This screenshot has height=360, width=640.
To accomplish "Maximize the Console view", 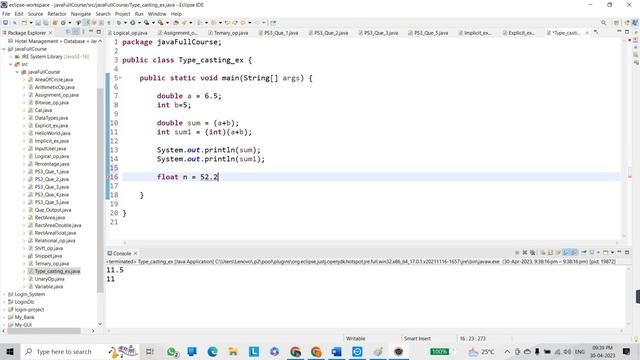I will (x=627, y=252).
